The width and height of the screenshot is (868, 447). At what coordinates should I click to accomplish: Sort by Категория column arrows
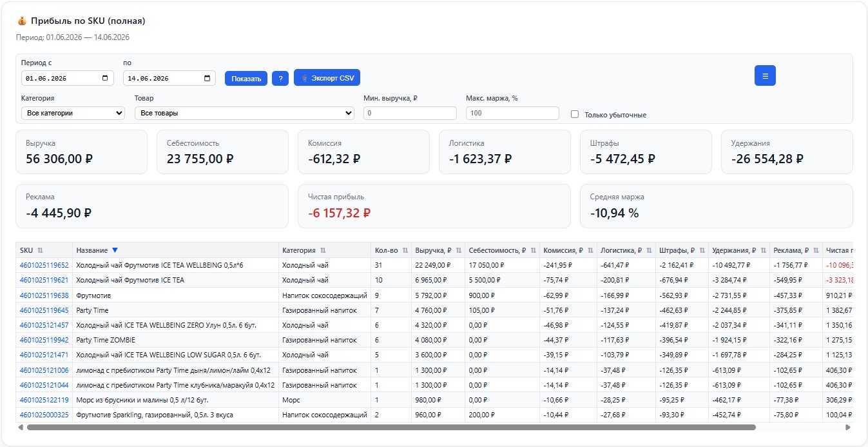click(323, 250)
